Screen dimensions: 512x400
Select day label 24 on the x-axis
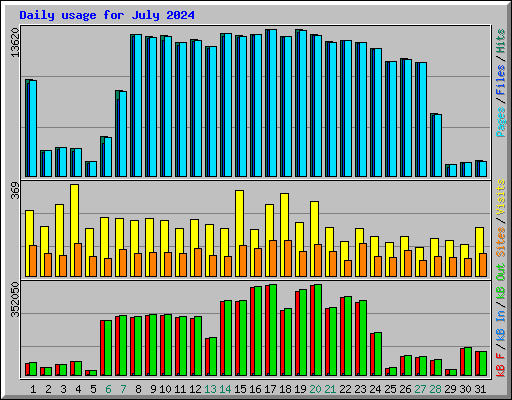click(375, 389)
